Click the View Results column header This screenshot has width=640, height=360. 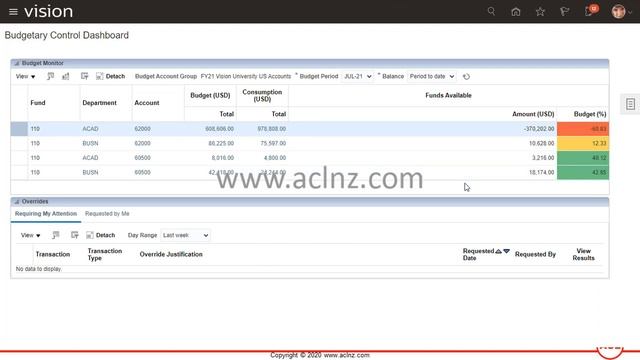click(x=583, y=254)
